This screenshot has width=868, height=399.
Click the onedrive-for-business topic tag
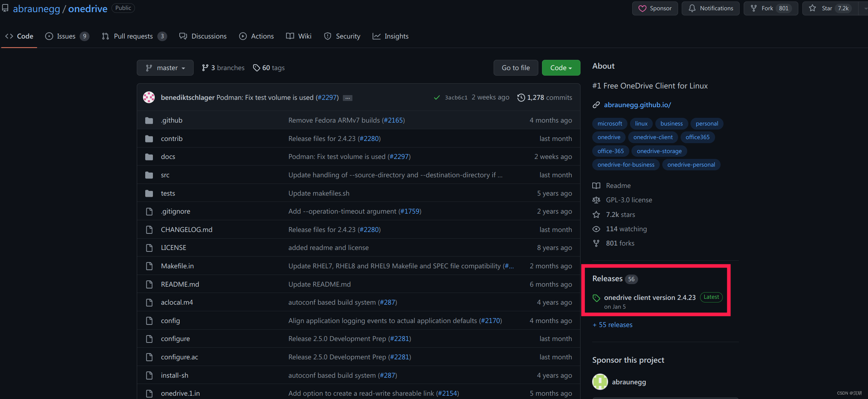coord(626,165)
